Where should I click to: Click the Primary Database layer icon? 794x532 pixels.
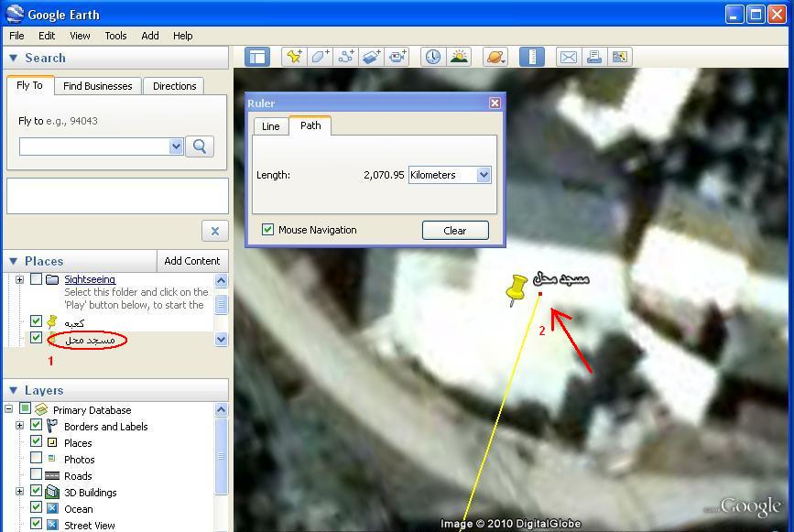click(41, 409)
